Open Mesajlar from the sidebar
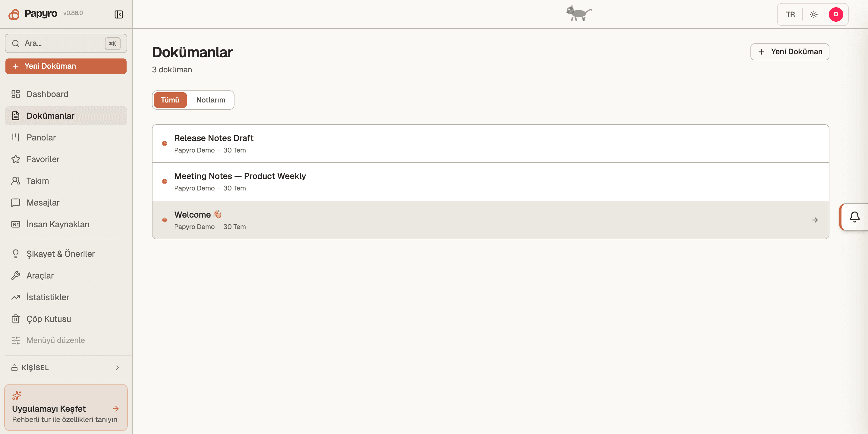 coord(66,203)
